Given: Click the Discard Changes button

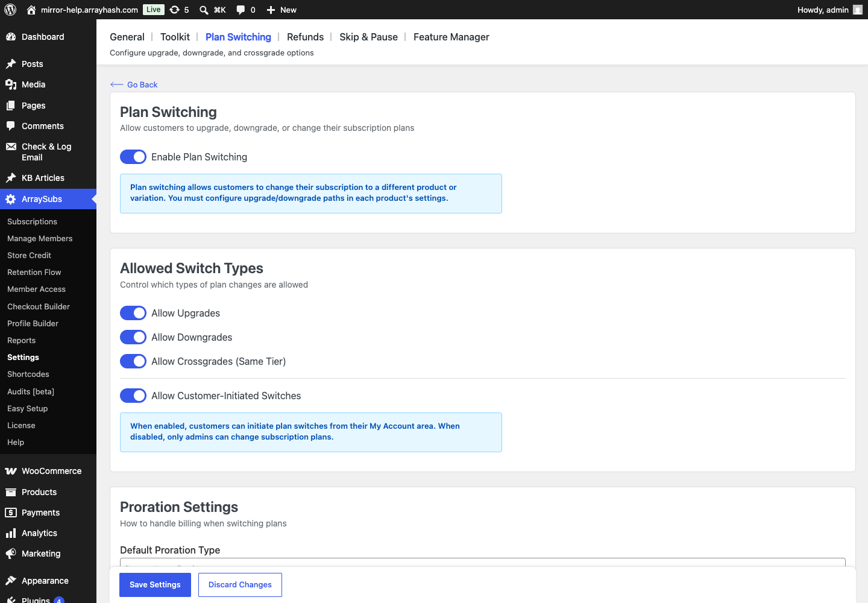Looking at the screenshot, I should pos(240,585).
